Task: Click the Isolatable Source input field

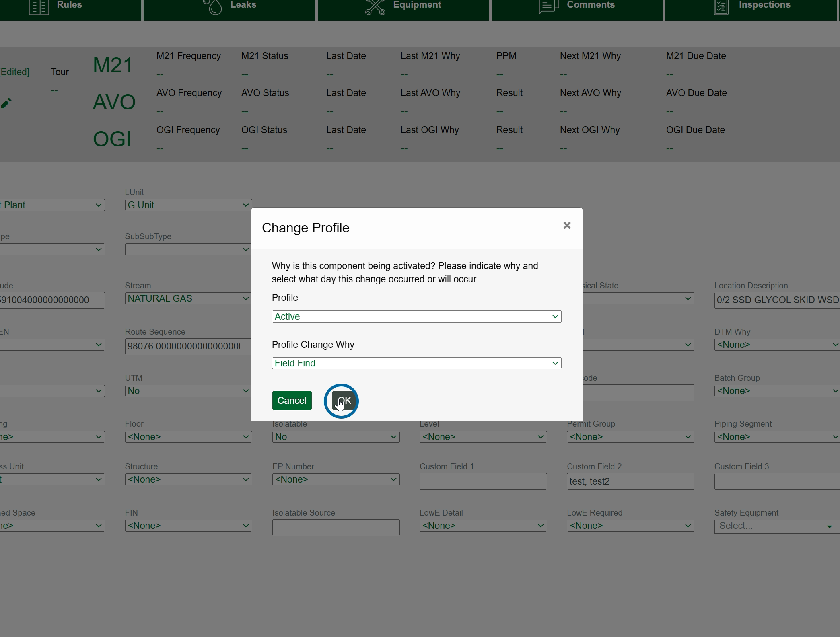Action: tap(336, 528)
